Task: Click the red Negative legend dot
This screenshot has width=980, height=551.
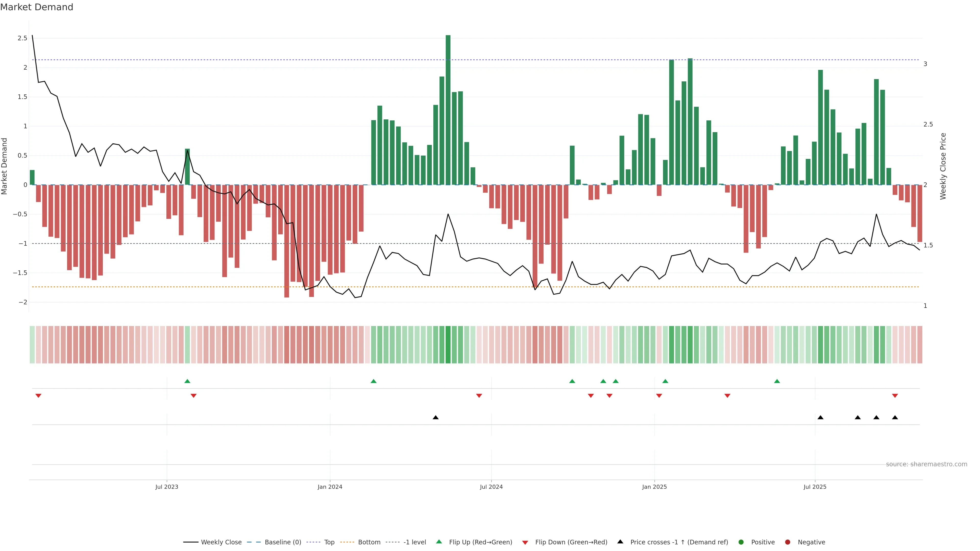Action: [788, 542]
